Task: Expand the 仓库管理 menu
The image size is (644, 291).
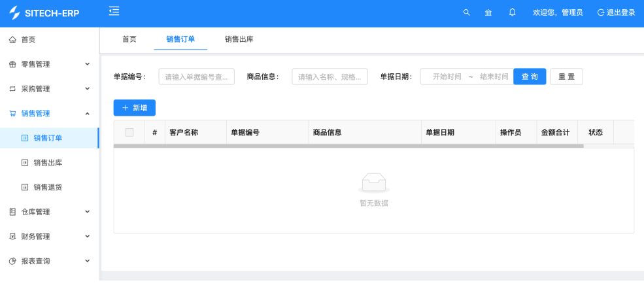Action: pos(49,212)
